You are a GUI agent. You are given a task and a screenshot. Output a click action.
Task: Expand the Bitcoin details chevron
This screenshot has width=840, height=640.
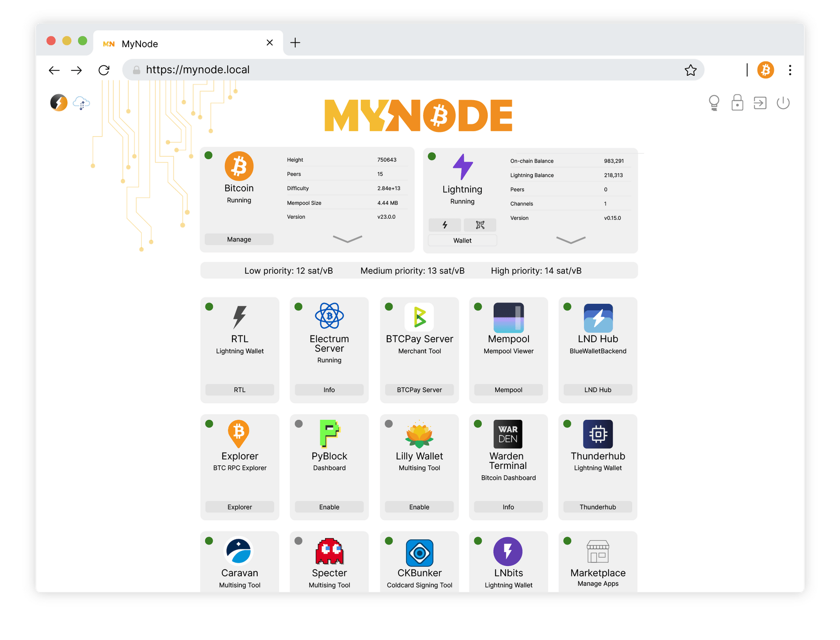click(x=347, y=239)
